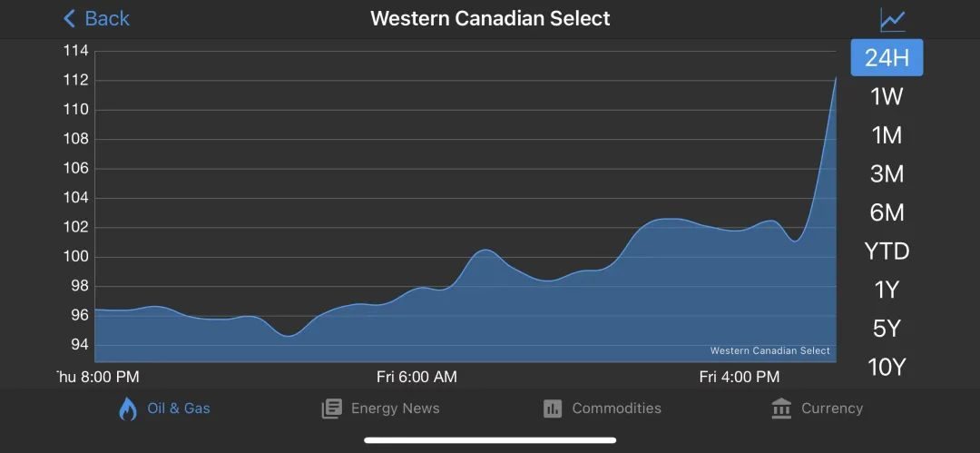Tap the Commodities bar chart icon
This screenshot has height=453, width=980.
553,409
